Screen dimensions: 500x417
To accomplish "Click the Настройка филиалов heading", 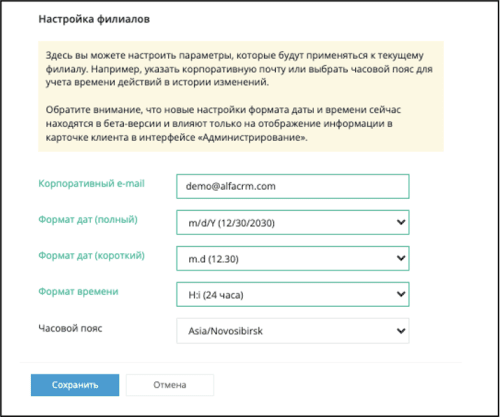I will point(94,19).
